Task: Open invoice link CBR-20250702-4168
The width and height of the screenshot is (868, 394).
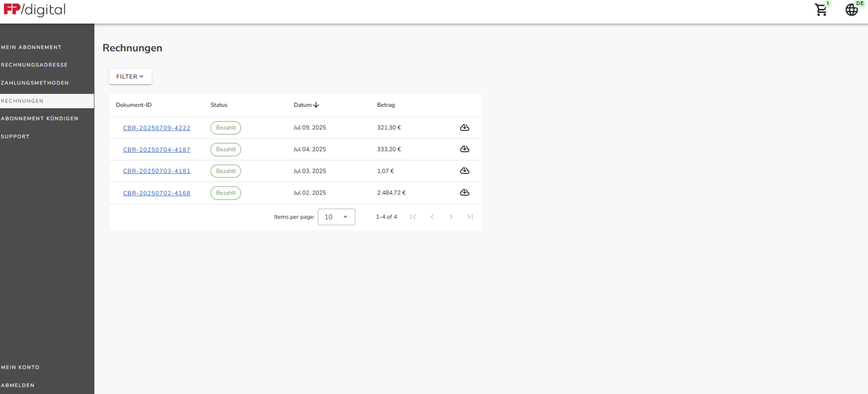Action: click(157, 193)
